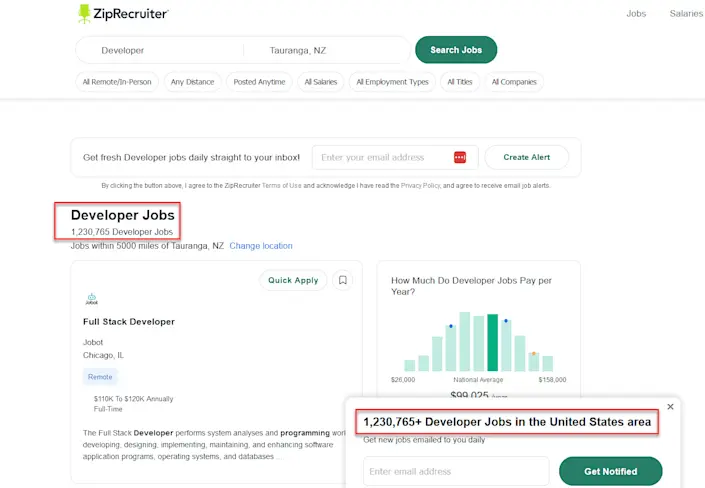The height and width of the screenshot is (488, 705).
Task: Click the ZipRecruiter logo
Action: click(123, 13)
